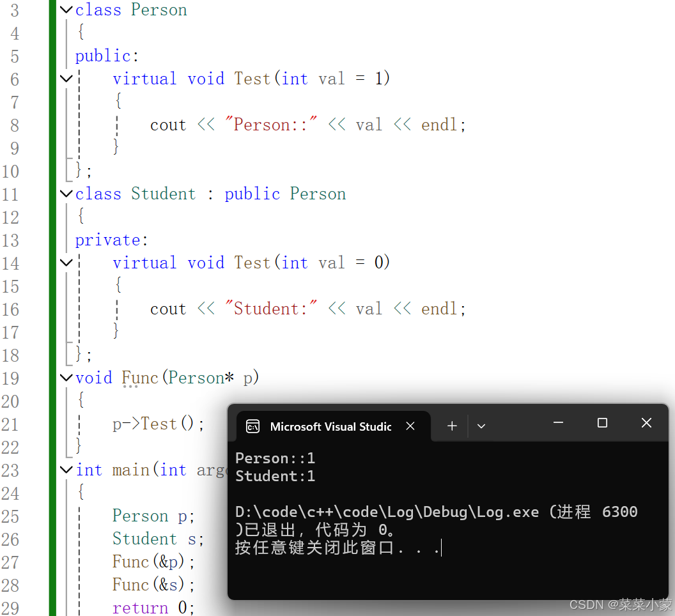
Task: Click the p->Test() call
Action: pyautogui.click(x=158, y=424)
